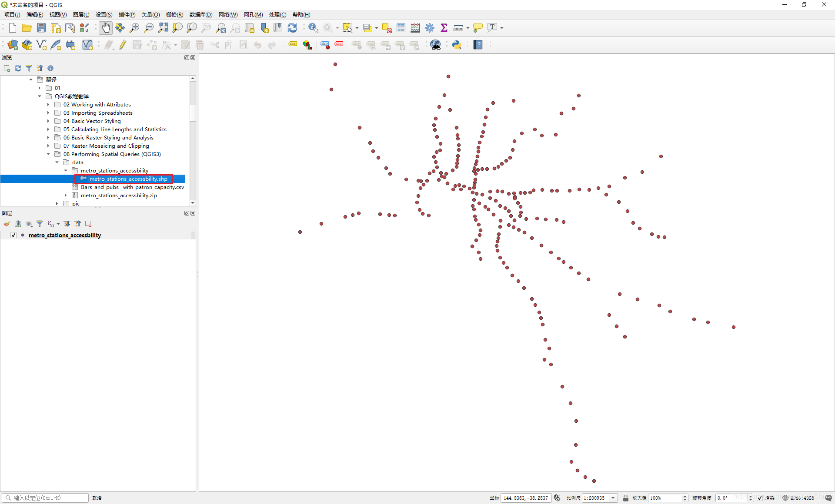The width and height of the screenshot is (835, 504).
Task: Click Refresh in the browser panel
Action: (18, 68)
